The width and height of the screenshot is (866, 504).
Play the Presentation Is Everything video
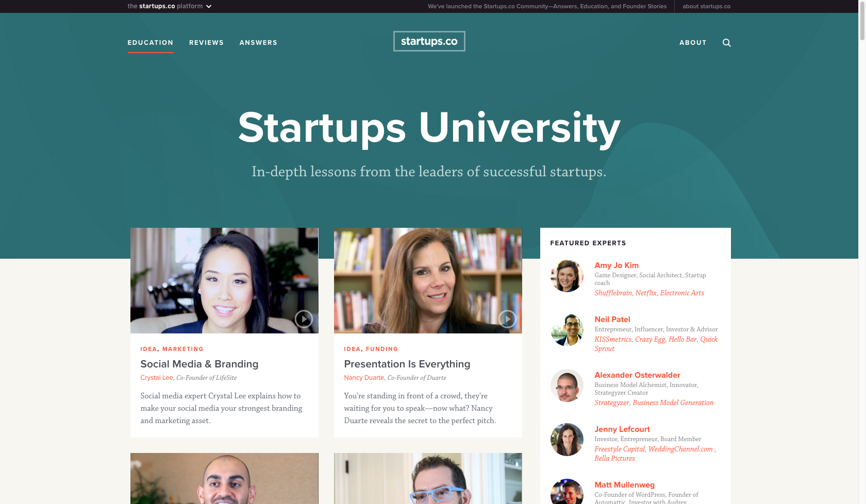507,319
